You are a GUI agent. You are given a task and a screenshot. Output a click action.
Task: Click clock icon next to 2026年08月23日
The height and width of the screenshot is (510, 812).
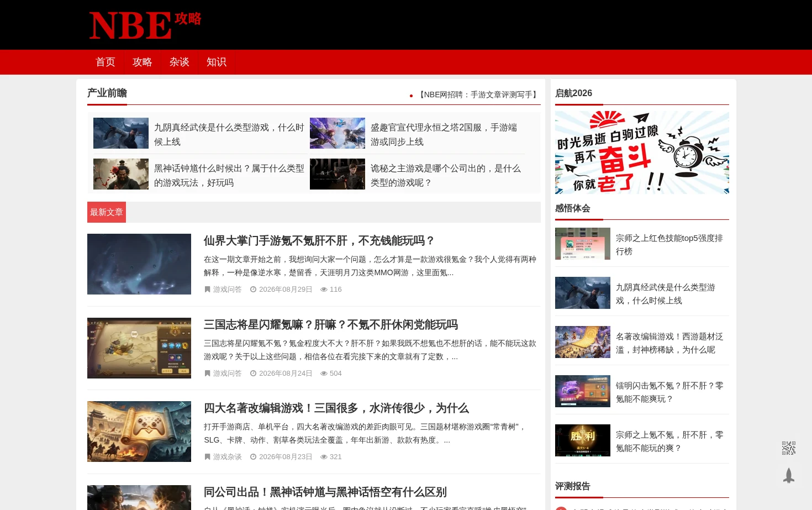(254, 457)
